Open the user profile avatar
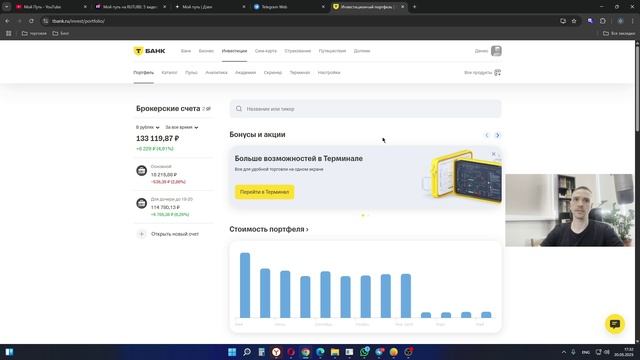Image resolution: width=640 pixels, height=360 pixels. click(496, 51)
